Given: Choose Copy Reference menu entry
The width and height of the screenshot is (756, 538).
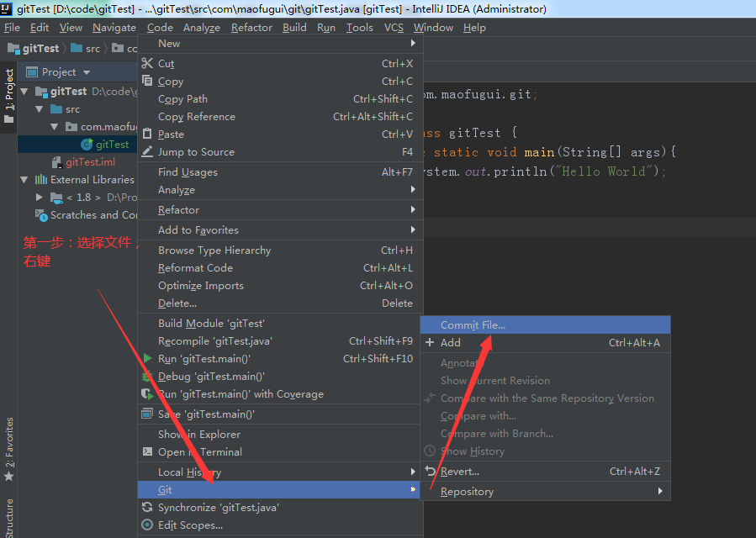Looking at the screenshot, I should pyautogui.click(x=280, y=116).
